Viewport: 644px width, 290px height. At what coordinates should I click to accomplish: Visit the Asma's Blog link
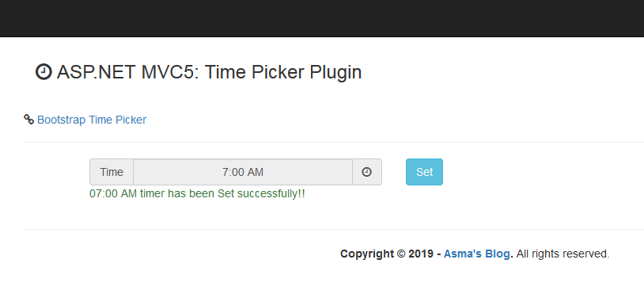pos(478,254)
